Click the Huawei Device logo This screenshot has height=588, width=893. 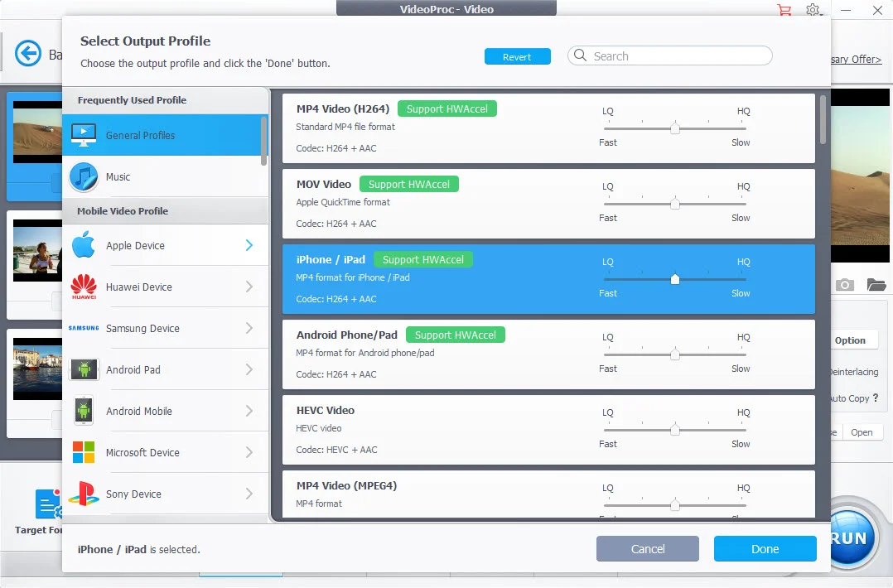click(83, 286)
